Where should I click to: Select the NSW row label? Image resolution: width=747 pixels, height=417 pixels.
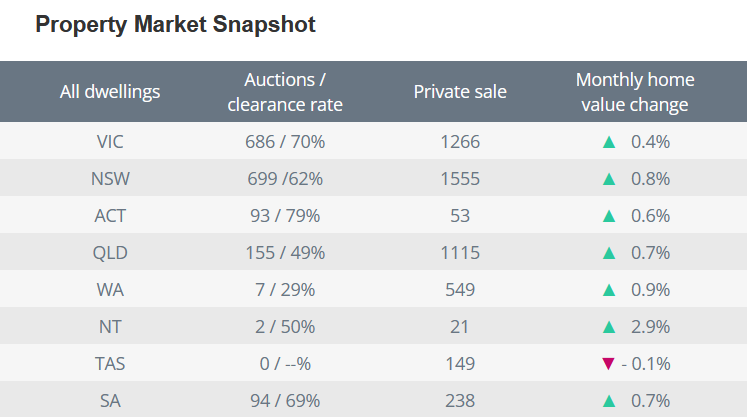click(x=110, y=179)
